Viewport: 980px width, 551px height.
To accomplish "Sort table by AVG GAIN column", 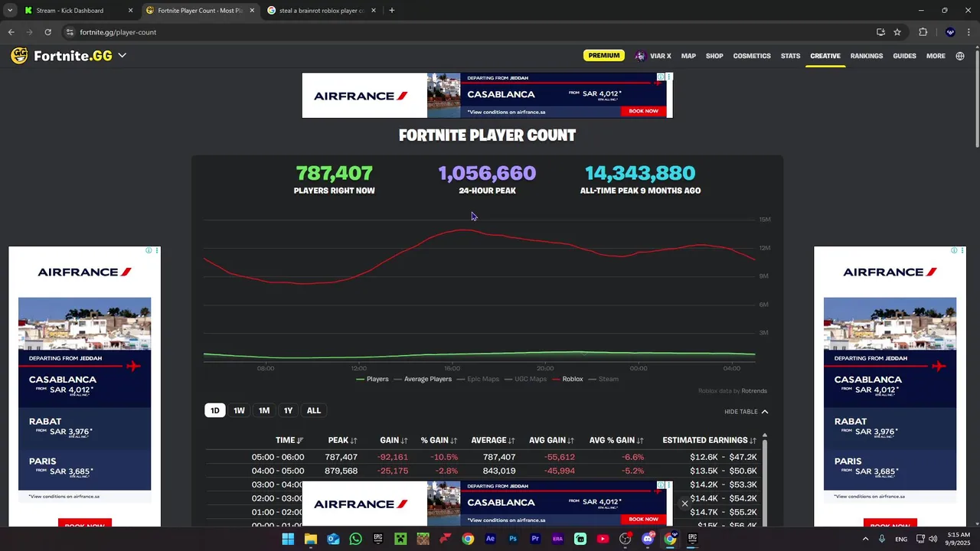I will 551,440.
